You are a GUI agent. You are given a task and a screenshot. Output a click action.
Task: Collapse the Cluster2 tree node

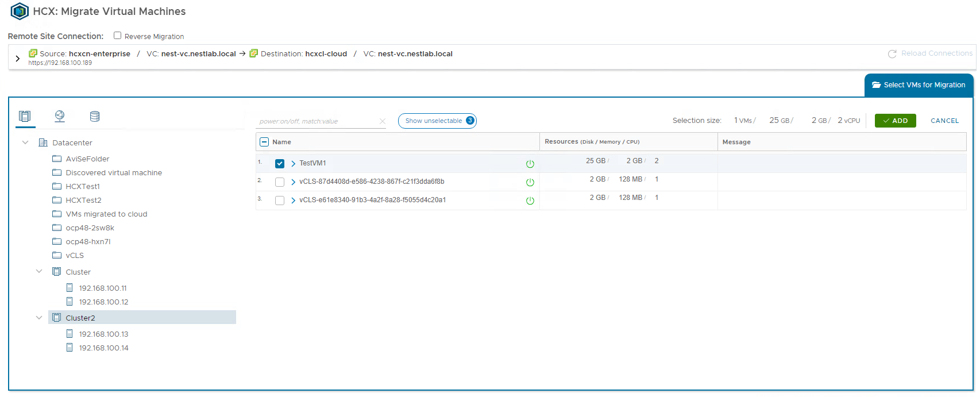click(39, 318)
